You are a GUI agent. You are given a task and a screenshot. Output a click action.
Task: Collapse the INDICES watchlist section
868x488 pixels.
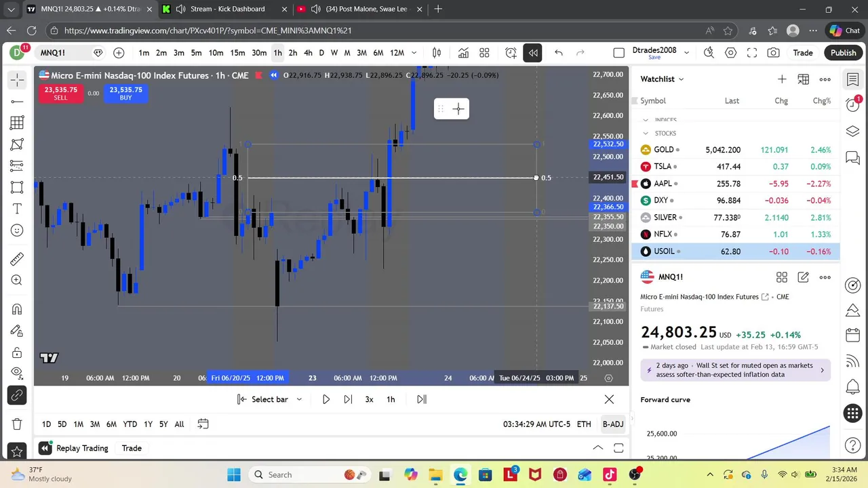[646, 120]
